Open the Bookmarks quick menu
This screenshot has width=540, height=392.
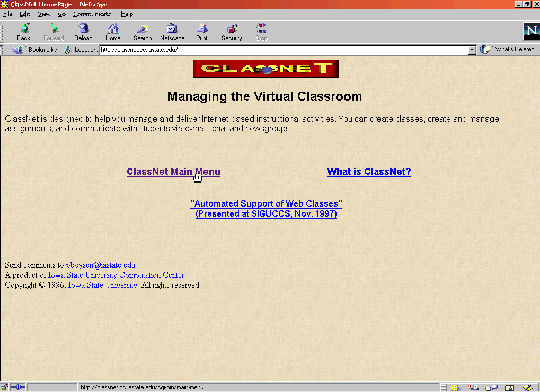[x=35, y=50]
